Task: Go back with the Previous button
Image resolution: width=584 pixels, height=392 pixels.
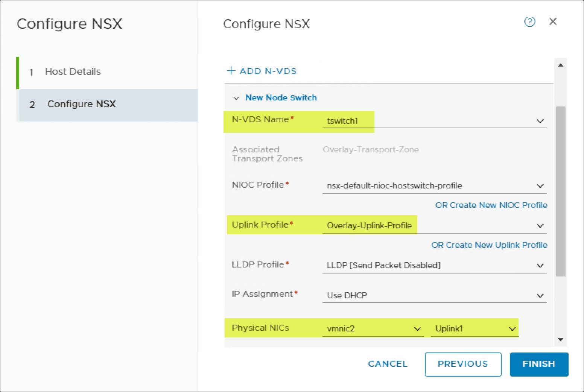Action: 463,364
